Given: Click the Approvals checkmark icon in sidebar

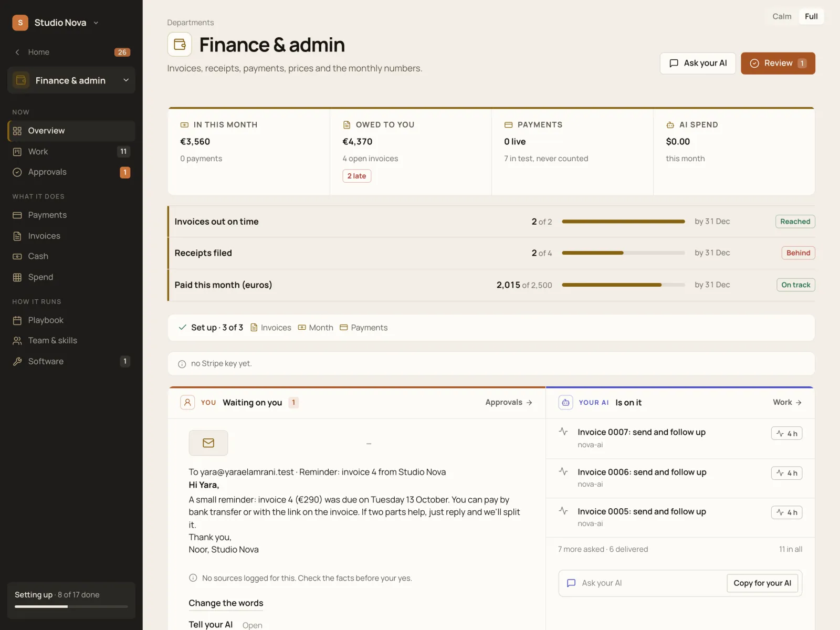Looking at the screenshot, I should coord(17,172).
